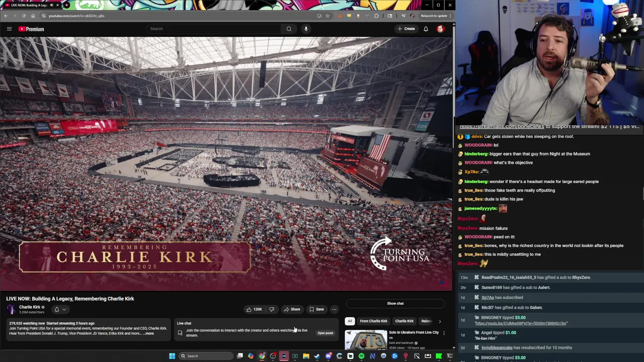This screenshot has width=644, height=362.
Task: Click ReadPsalm22's gifted sub event row
Action: tap(550, 277)
